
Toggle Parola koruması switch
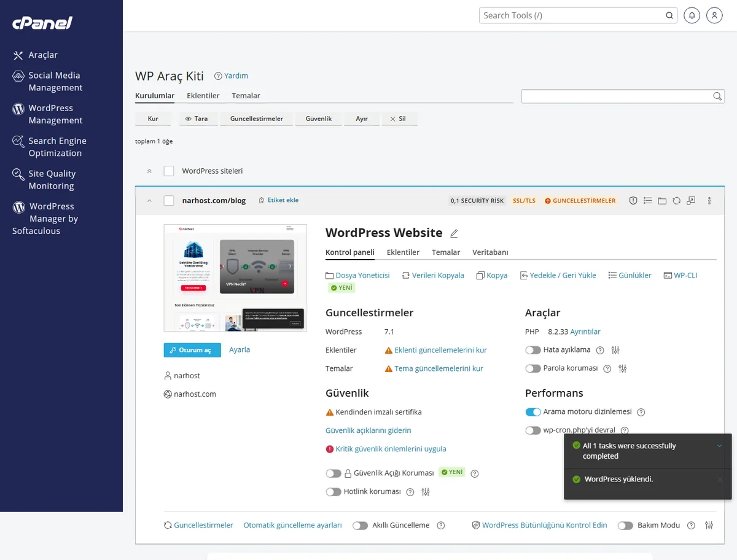click(x=532, y=368)
